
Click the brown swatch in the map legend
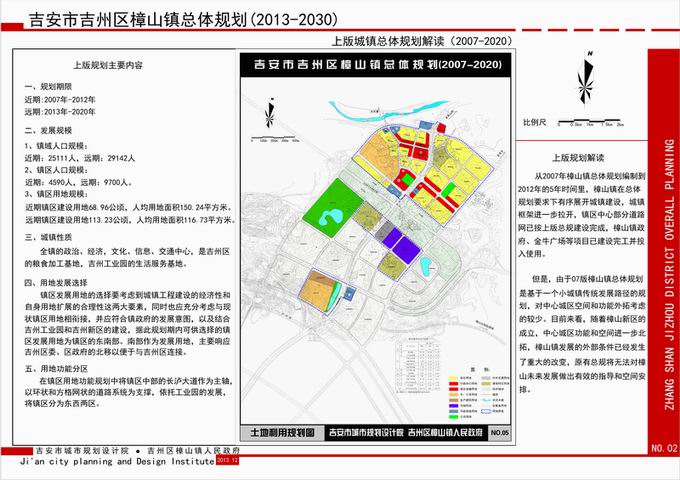[x=453, y=400]
